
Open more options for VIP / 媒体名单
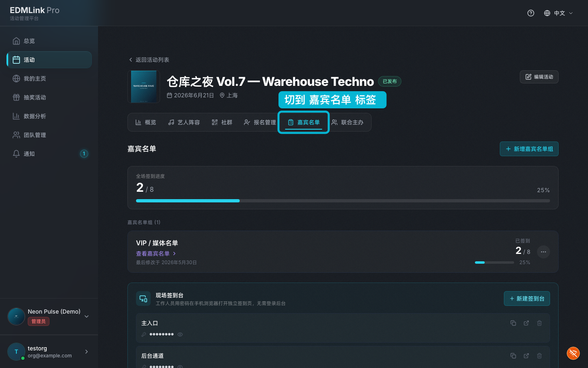pos(543,252)
